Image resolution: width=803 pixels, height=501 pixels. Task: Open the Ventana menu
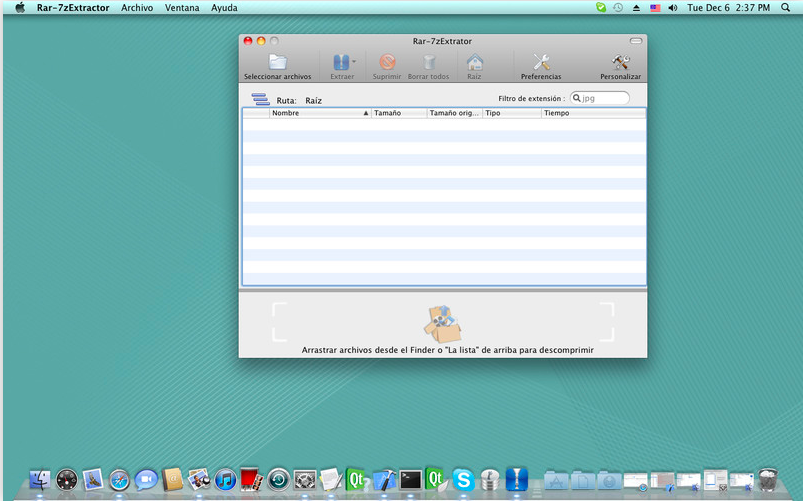182,7
